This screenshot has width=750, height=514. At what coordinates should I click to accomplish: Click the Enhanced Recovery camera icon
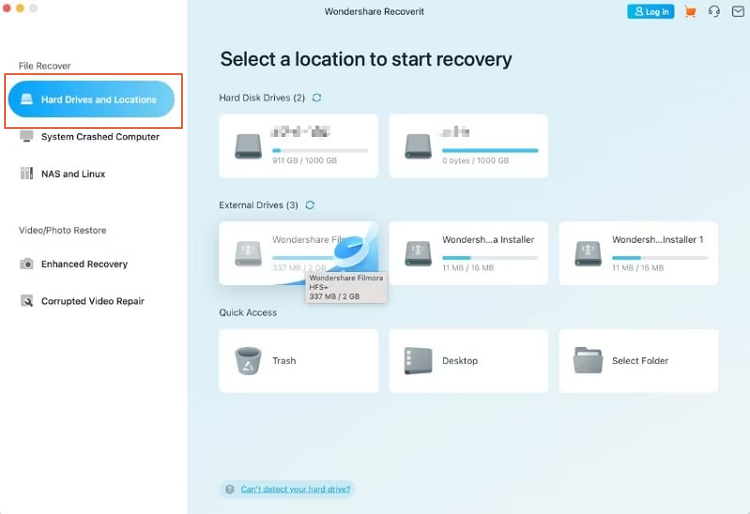(27, 264)
